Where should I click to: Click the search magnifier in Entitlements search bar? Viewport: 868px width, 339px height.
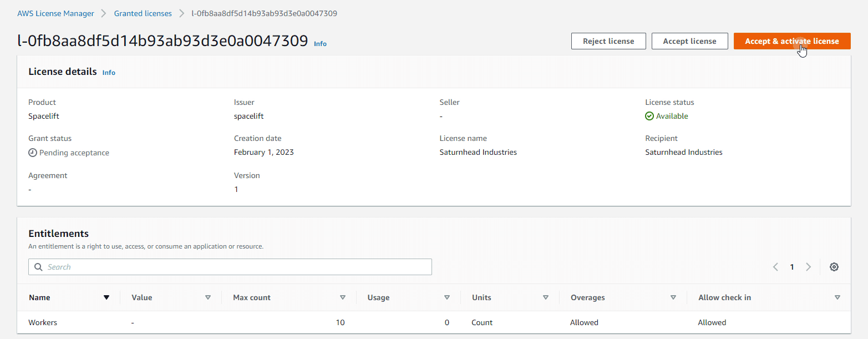(x=38, y=267)
